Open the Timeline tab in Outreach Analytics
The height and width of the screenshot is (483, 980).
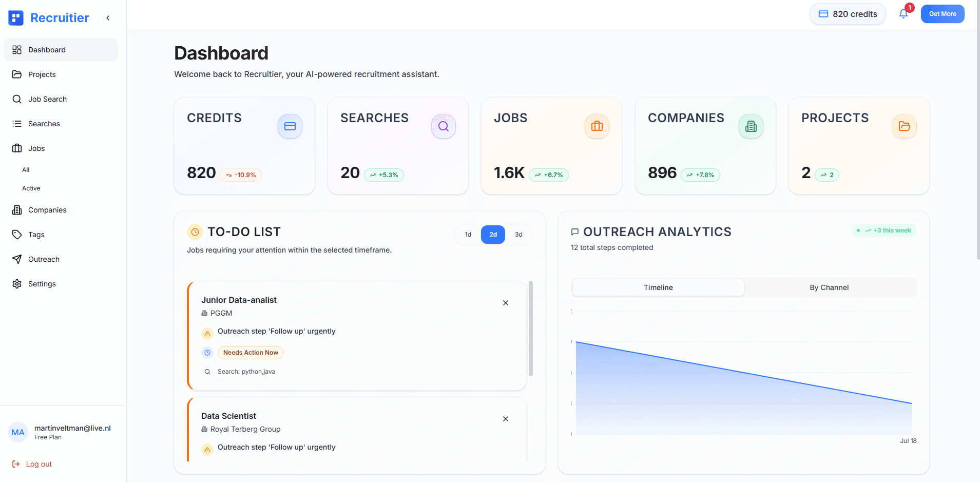[658, 287]
